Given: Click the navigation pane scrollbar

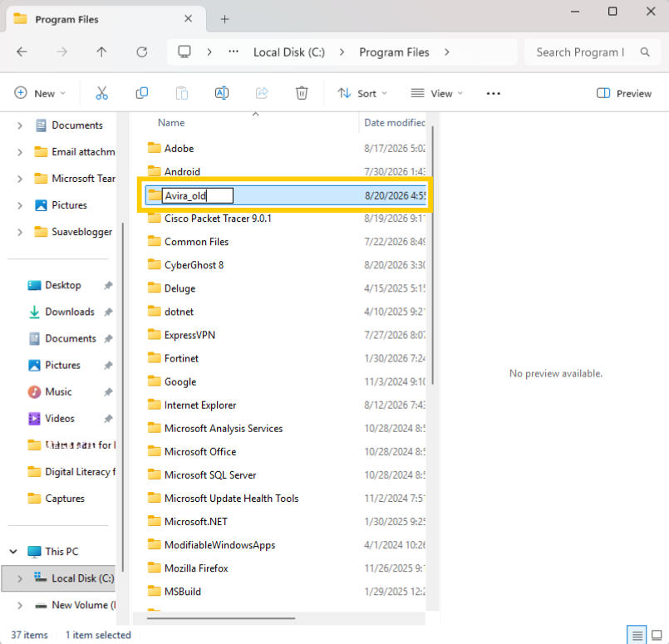Looking at the screenshot, I should (x=123, y=397).
